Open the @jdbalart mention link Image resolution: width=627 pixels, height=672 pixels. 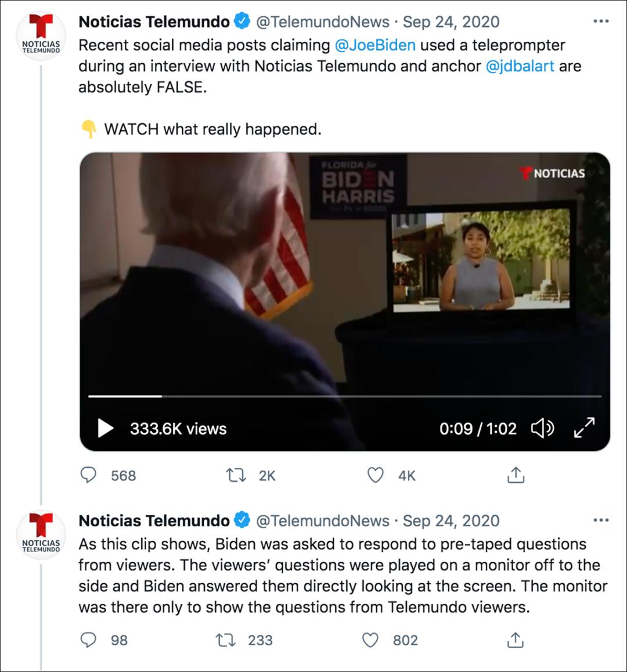coord(519,66)
